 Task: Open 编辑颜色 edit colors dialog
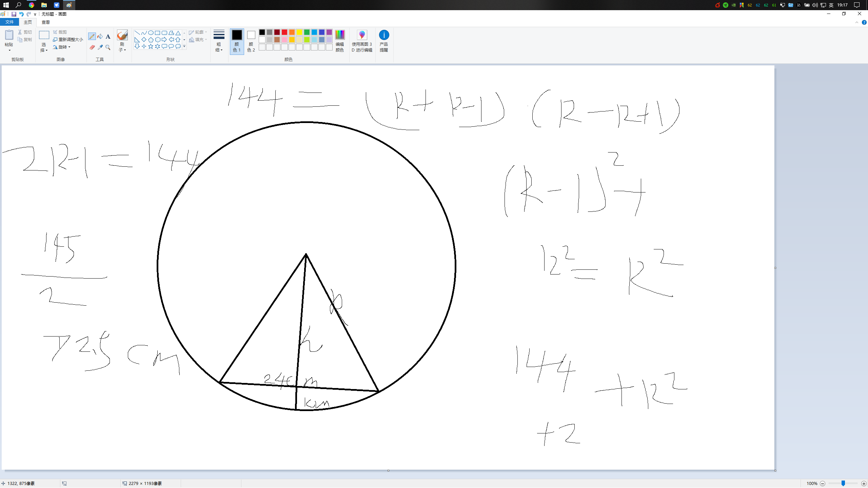(340, 41)
